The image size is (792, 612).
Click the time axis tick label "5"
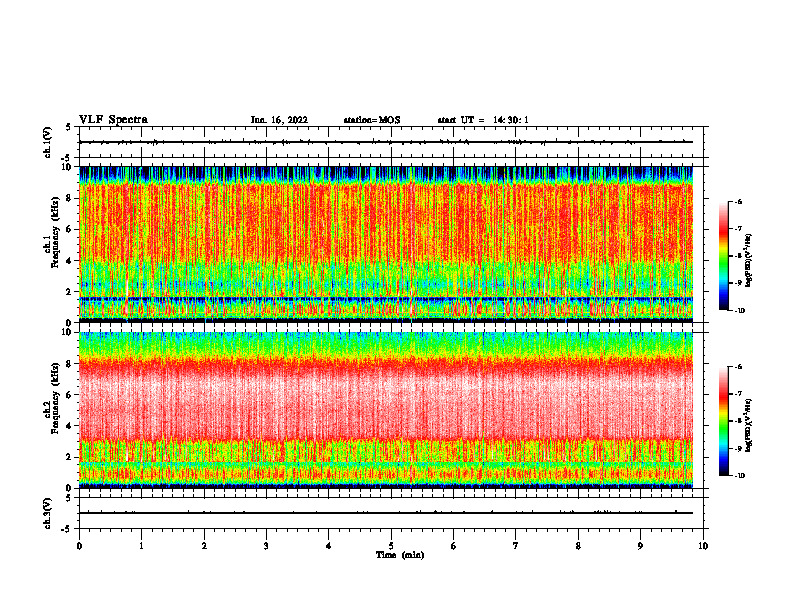[391, 546]
